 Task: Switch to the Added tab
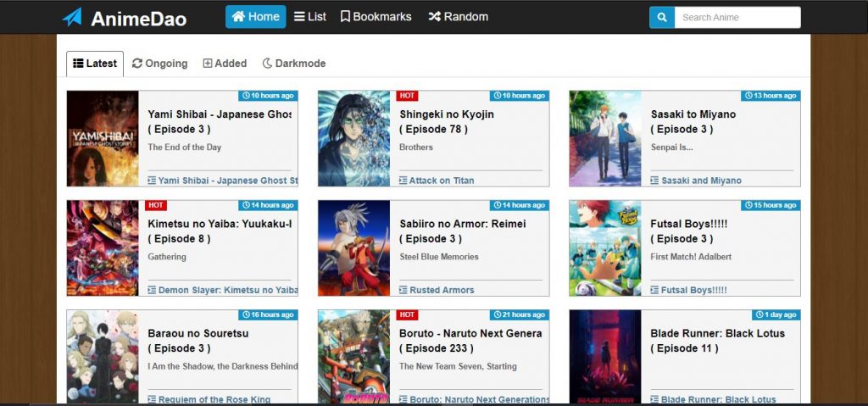tap(225, 64)
